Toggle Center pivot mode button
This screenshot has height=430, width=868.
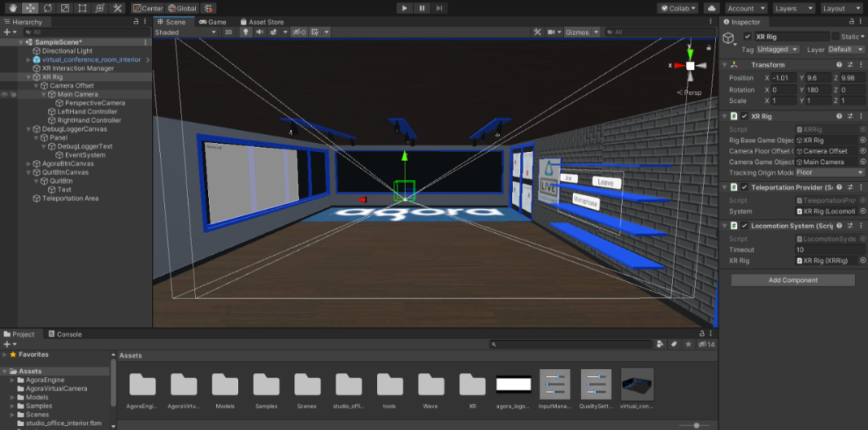click(148, 8)
